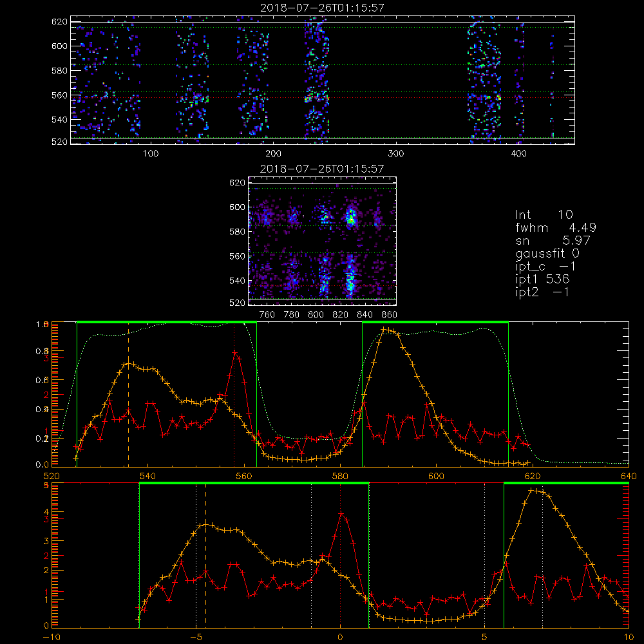Click x-axis label 400 under the wide top image
644x644 pixels.
tap(518, 154)
